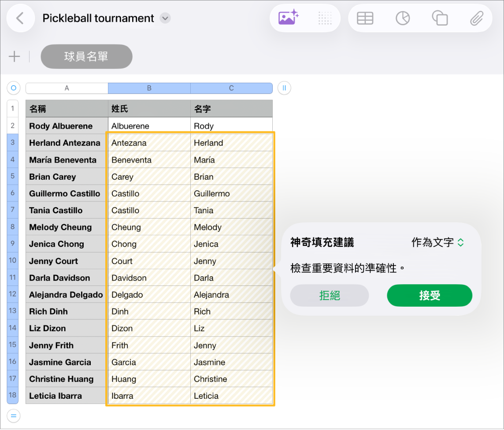Click the 名稱 header cell
504x430 pixels.
[66, 108]
